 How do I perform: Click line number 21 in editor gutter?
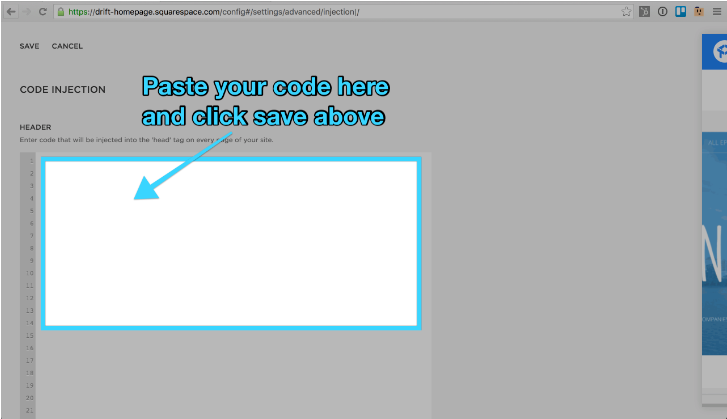tap(30, 410)
